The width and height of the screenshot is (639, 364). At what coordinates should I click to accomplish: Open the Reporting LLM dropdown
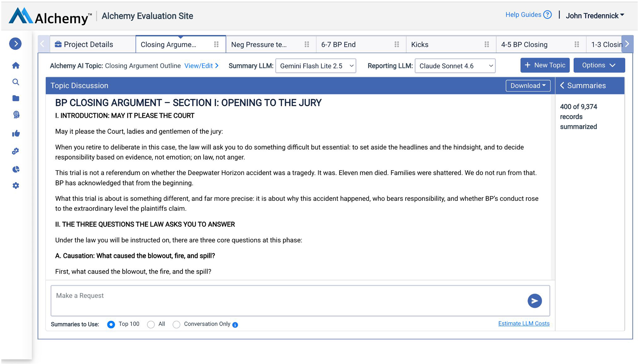pos(455,66)
